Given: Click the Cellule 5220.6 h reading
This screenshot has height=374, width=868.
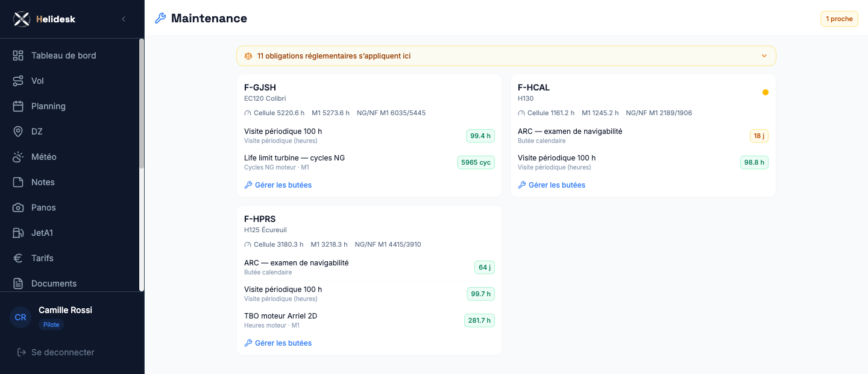Looking at the screenshot, I should [x=278, y=113].
